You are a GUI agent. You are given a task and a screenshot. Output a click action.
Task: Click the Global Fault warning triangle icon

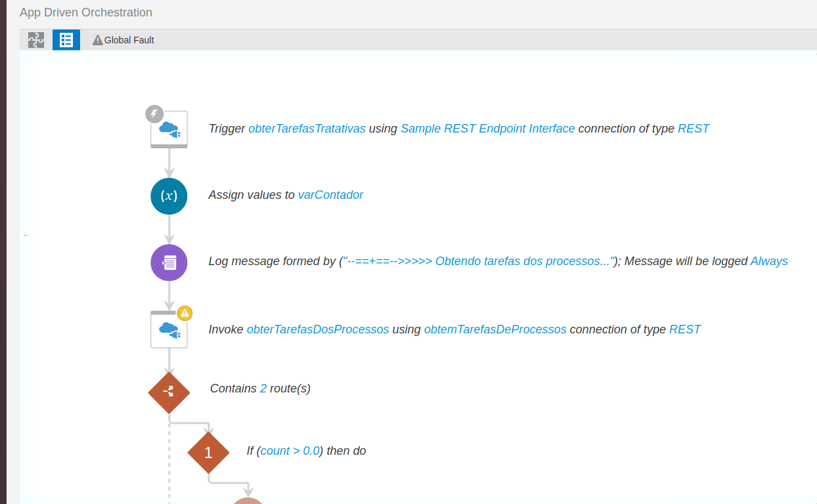click(98, 40)
